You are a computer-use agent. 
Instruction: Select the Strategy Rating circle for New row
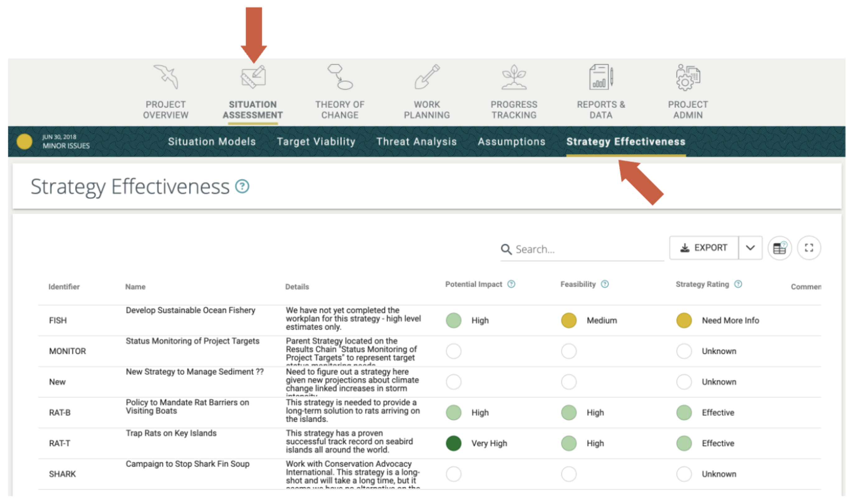coord(684,382)
